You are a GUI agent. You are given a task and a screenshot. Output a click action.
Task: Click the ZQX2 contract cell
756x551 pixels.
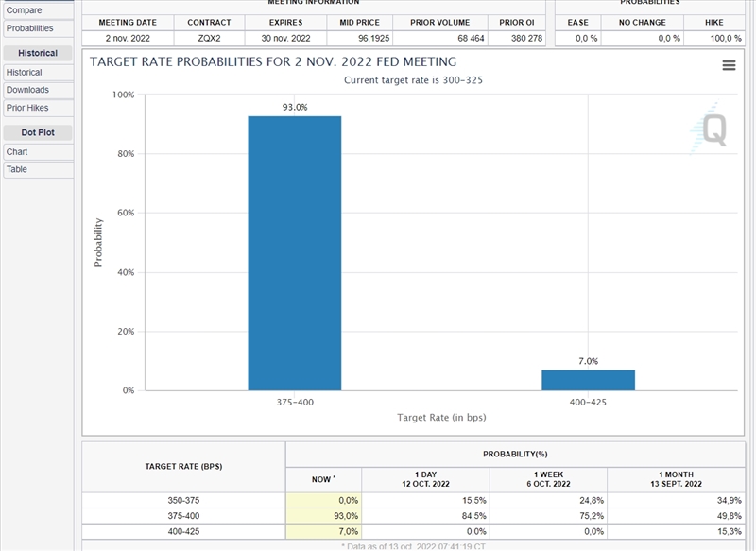point(209,38)
